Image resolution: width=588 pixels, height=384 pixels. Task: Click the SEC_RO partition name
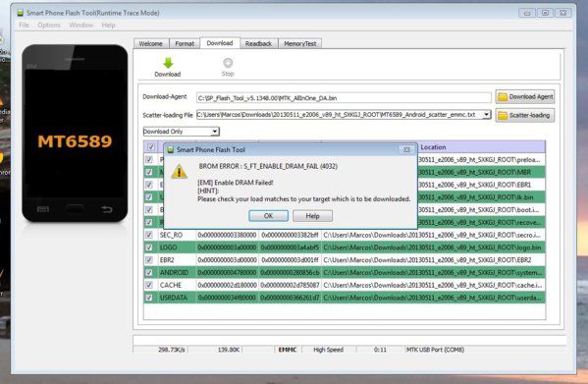tap(171, 235)
